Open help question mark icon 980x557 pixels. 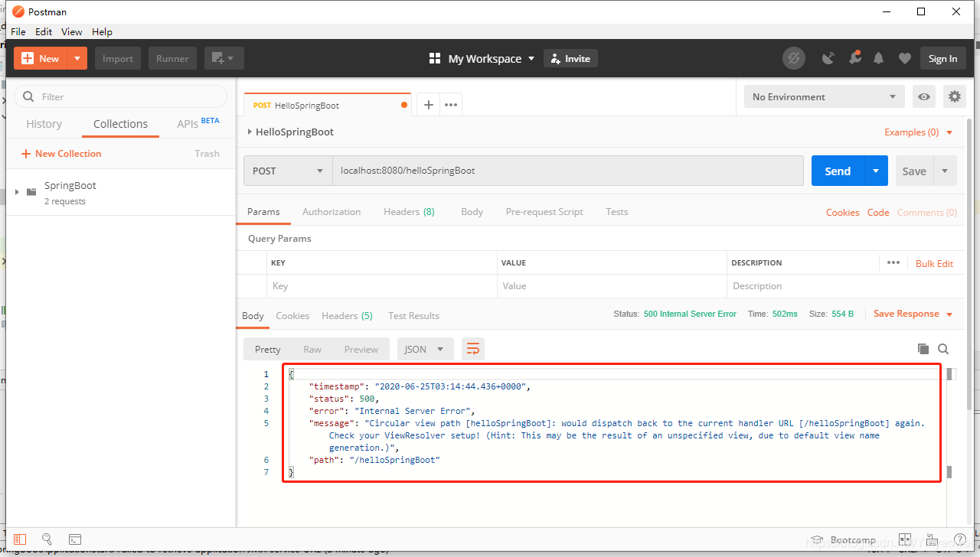click(959, 539)
